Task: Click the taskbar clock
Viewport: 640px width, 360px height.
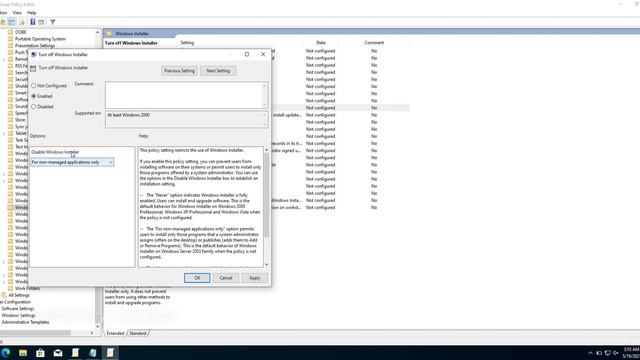Action: pos(631,353)
